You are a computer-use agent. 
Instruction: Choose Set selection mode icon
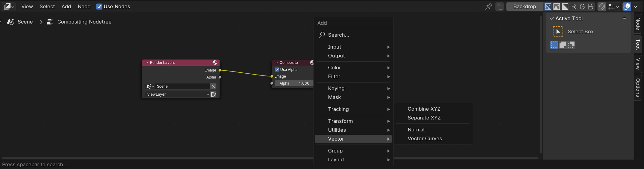tap(554, 45)
